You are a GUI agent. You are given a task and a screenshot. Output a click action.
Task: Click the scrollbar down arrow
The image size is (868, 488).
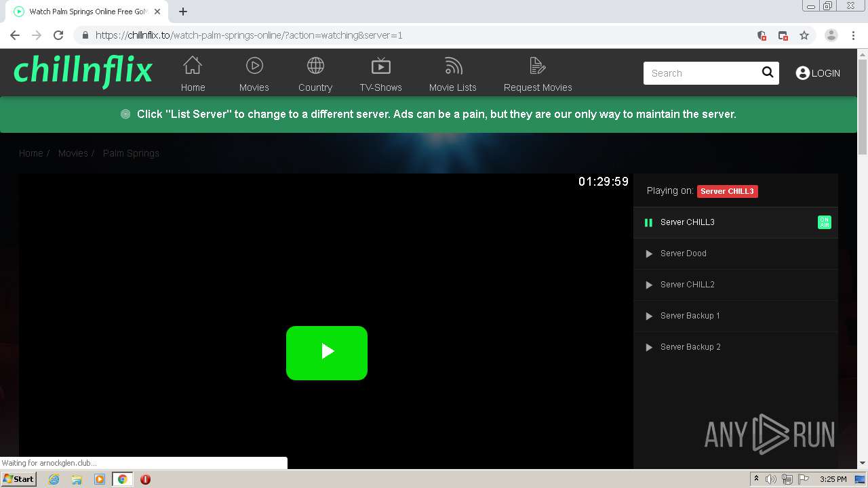tap(863, 463)
